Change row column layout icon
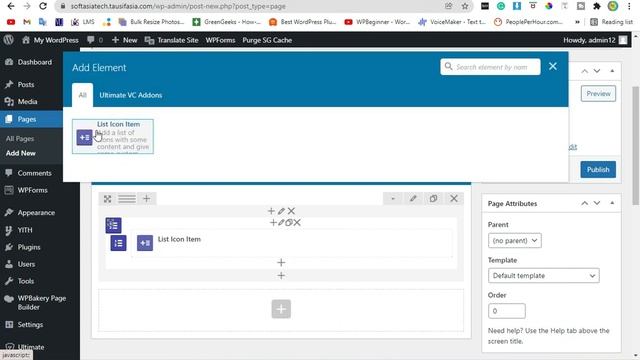The height and width of the screenshot is (360, 640). [127, 199]
